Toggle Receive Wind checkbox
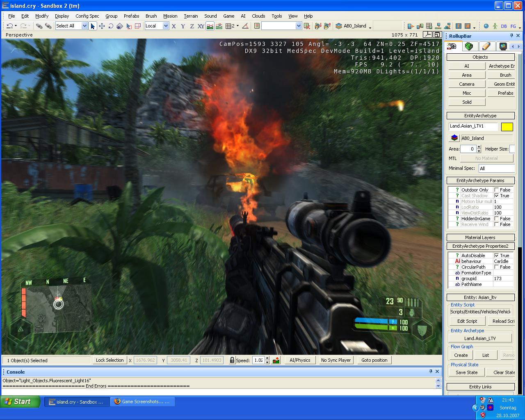 coord(497,224)
